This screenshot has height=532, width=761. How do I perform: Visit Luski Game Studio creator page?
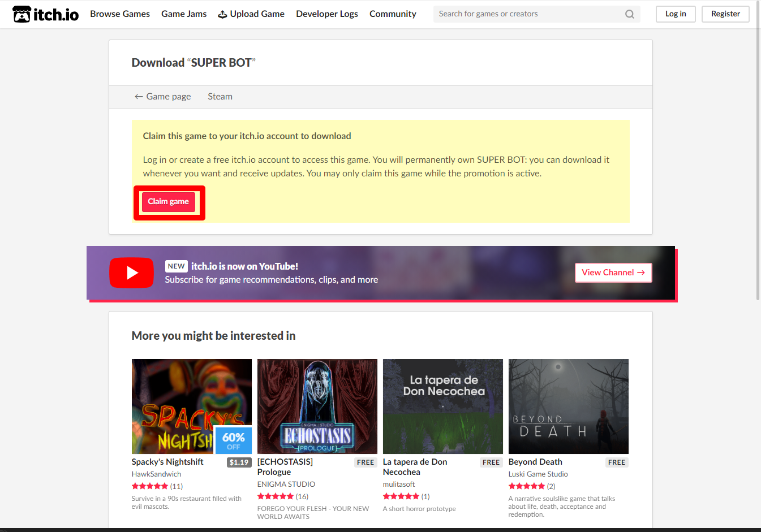[x=538, y=474]
